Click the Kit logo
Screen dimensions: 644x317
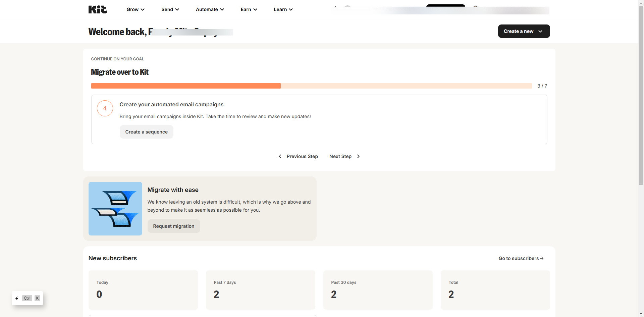click(98, 9)
